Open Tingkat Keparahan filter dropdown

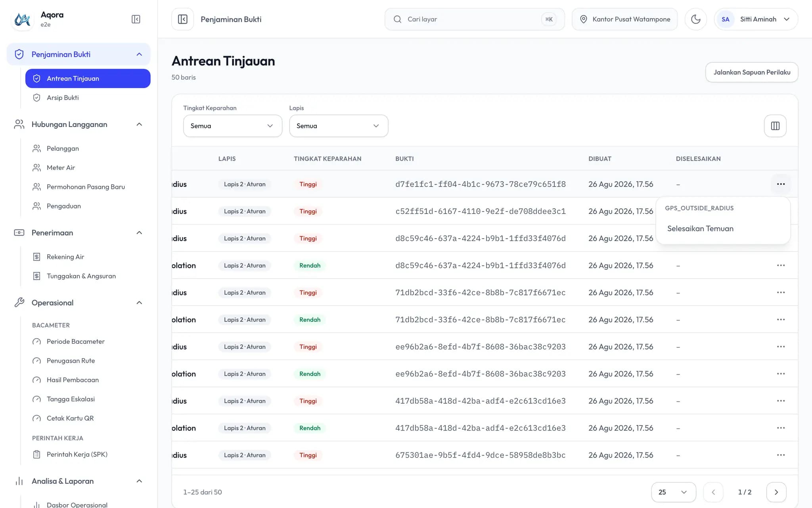point(233,126)
